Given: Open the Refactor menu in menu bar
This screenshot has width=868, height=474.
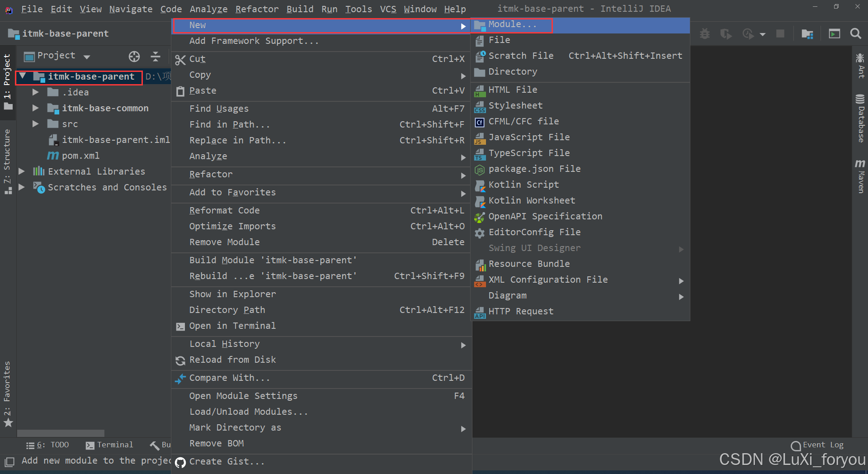Looking at the screenshot, I should [x=257, y=9].
